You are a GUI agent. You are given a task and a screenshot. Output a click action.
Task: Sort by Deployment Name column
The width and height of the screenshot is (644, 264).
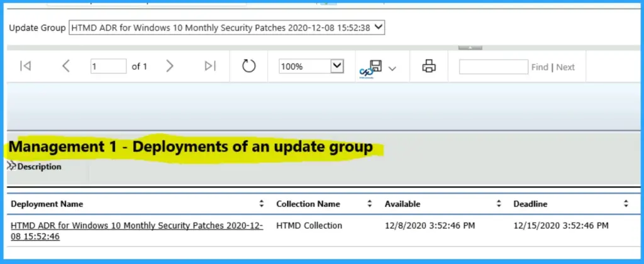[262, 204]
